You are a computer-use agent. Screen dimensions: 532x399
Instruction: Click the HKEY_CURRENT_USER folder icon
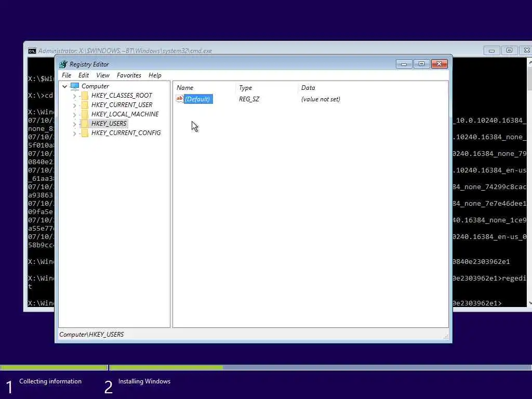click(85, 105)
